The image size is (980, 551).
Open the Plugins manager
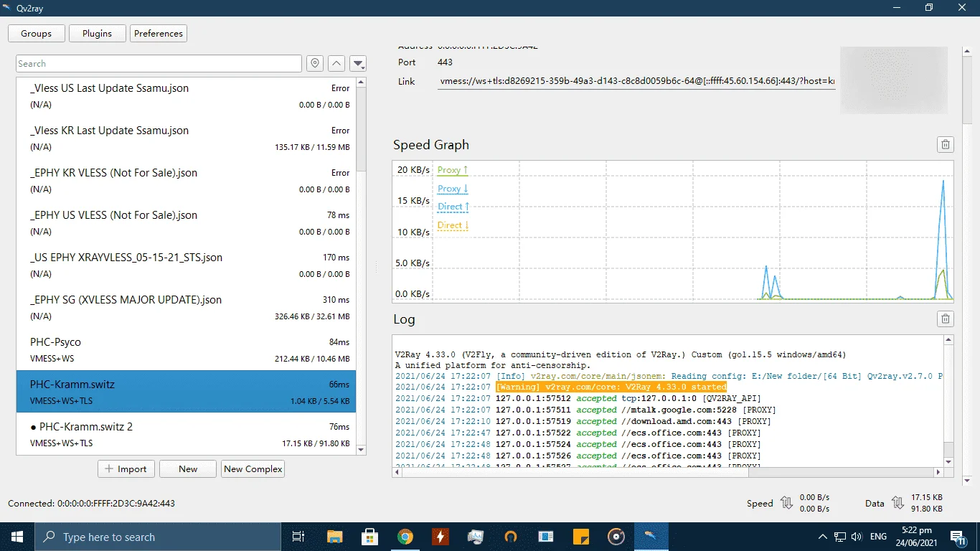coord(97,33)
